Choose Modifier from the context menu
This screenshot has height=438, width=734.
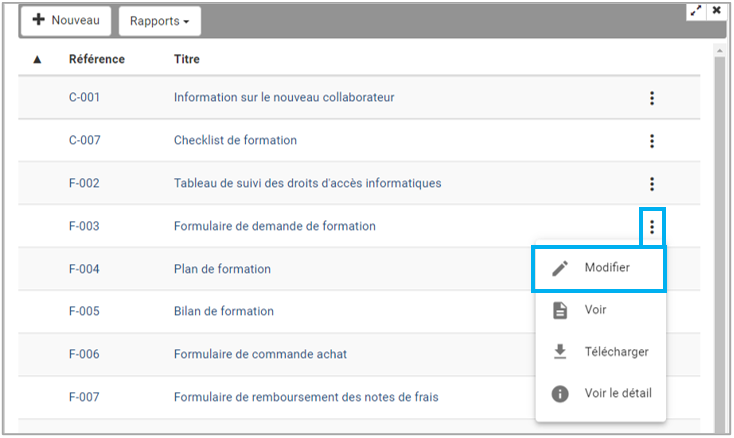click(x=606, y=268)
